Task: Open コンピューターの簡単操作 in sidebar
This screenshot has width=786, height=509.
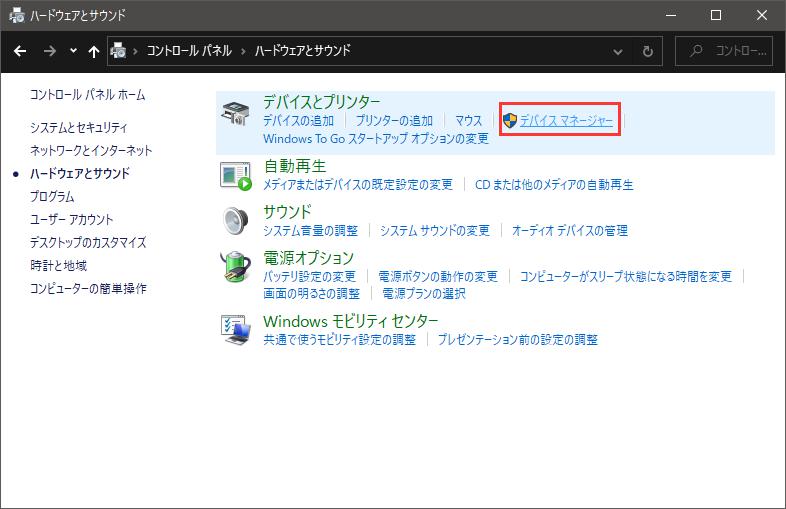Action: (88, 289)
